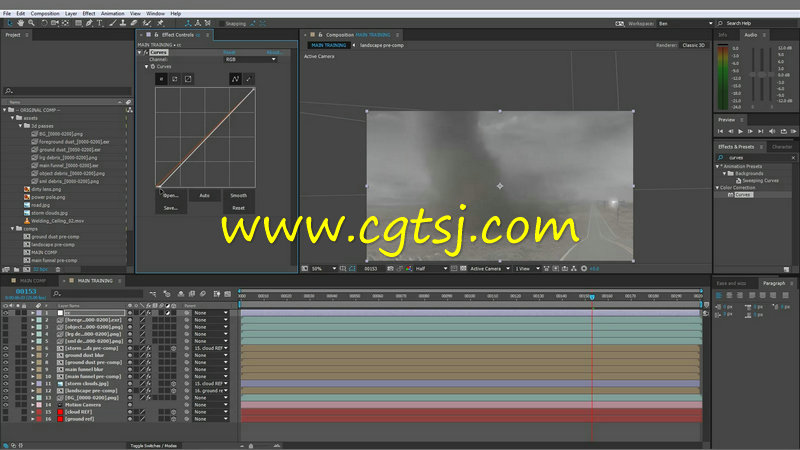Screen dimensions: 800x450
Task: Toggle visibility of Motion Camera layer
Action: [6, 405]
